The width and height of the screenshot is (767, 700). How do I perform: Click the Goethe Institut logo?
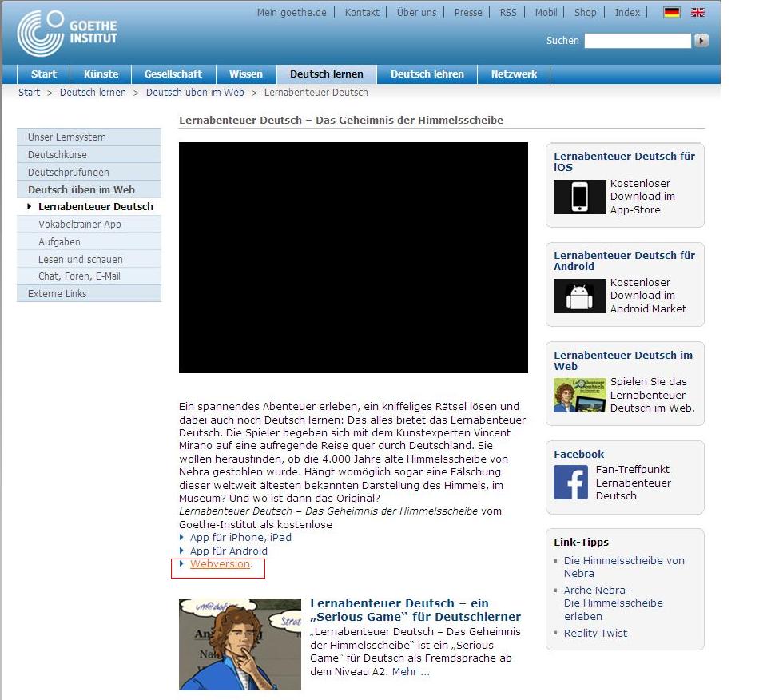click(x=67, y=33)
